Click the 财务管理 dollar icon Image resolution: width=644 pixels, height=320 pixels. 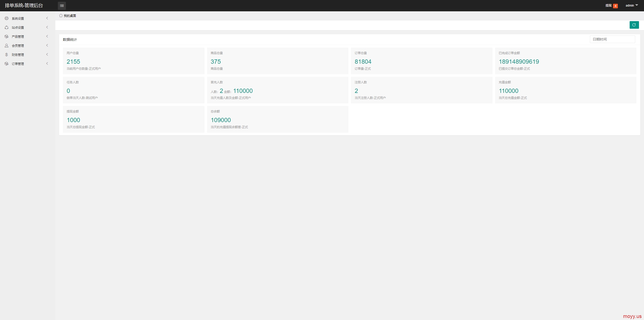pyautogui.click(x=7, y=55)
